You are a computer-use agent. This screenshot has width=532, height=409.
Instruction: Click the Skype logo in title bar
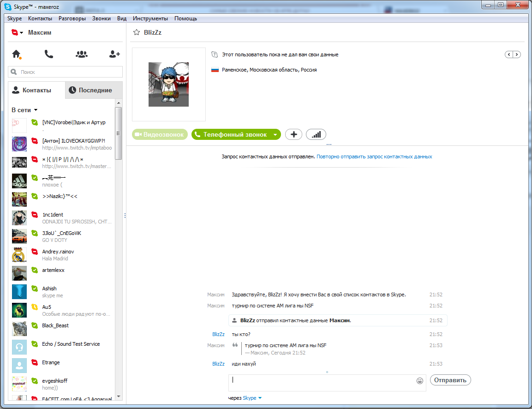tap(7, 7)
